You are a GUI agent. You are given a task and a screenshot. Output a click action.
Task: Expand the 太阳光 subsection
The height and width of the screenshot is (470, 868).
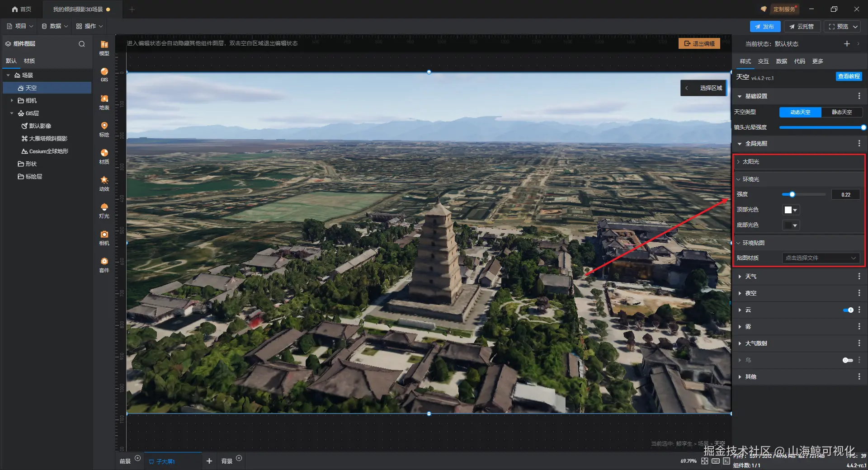[738, 162]
